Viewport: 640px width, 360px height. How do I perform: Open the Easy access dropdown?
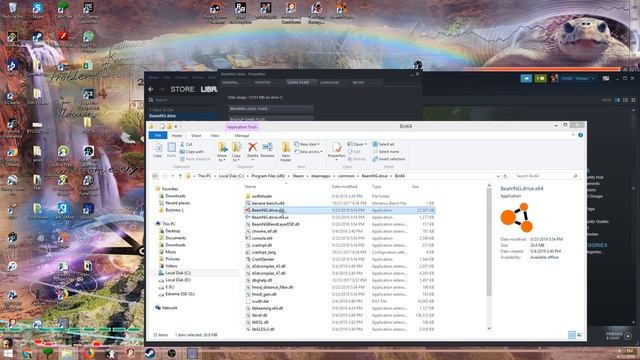308,151
